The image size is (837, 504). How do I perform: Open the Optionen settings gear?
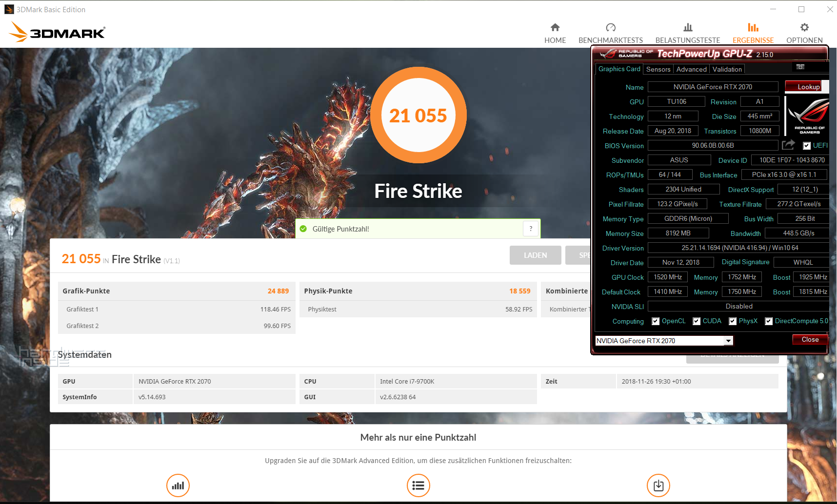pos(804,28)
